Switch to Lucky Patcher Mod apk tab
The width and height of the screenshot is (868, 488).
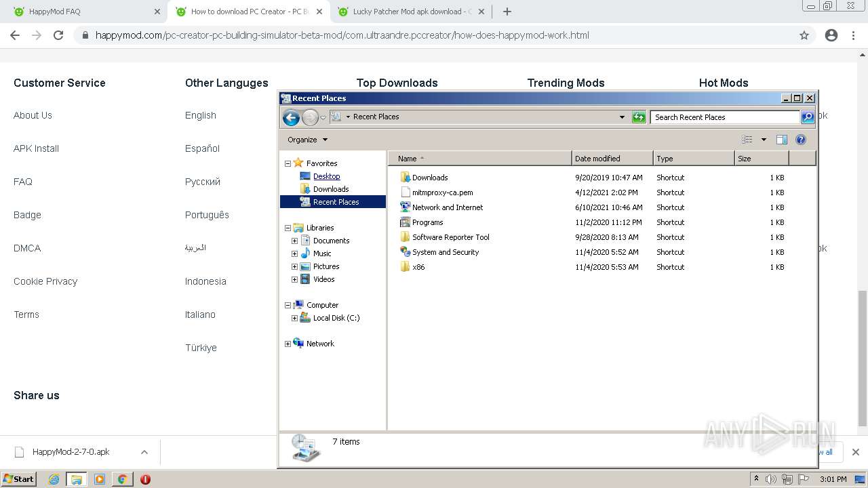(411, 12)
